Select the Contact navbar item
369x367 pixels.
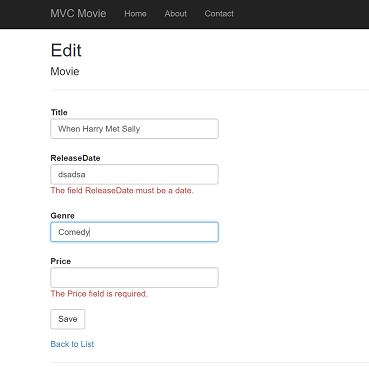tap(219, 14)
